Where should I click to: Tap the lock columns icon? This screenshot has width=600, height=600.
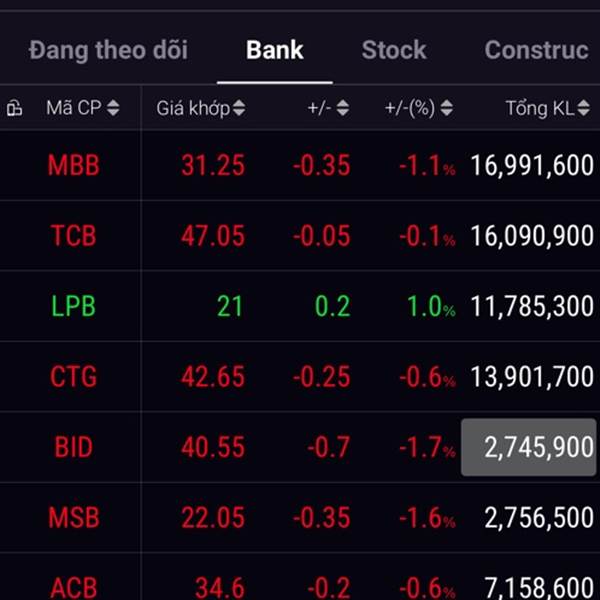[14, 108]
